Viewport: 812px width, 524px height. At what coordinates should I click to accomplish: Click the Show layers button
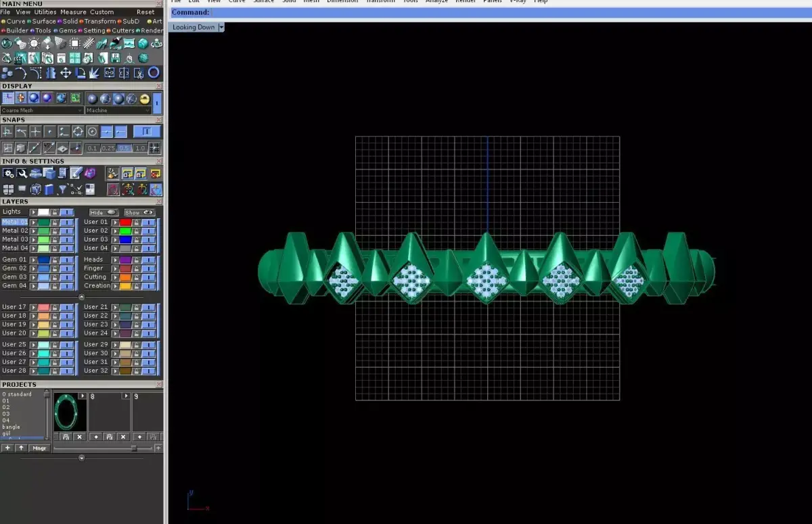click(x=140, y=212)
